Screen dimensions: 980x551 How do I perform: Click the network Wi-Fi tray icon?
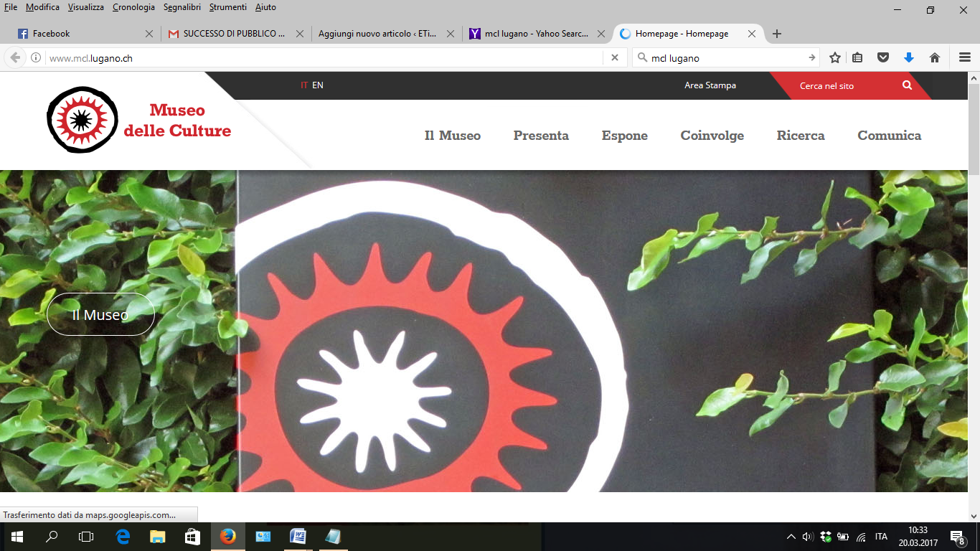(x=861, y=537)
